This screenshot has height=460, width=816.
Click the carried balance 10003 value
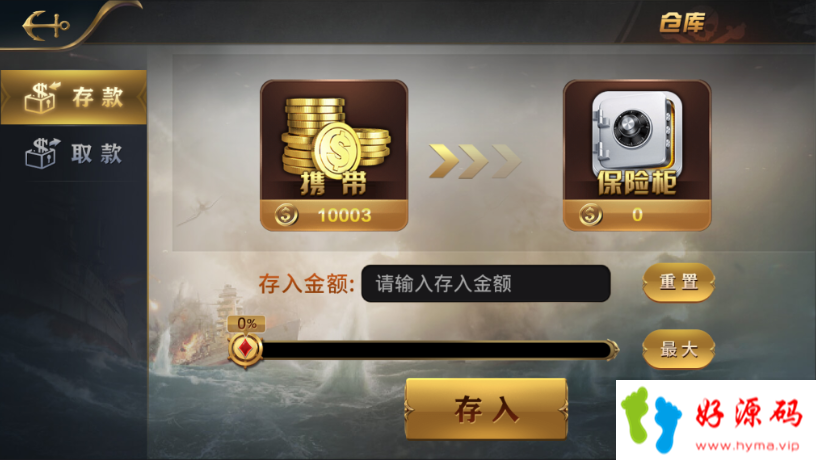tap(345, 215)
